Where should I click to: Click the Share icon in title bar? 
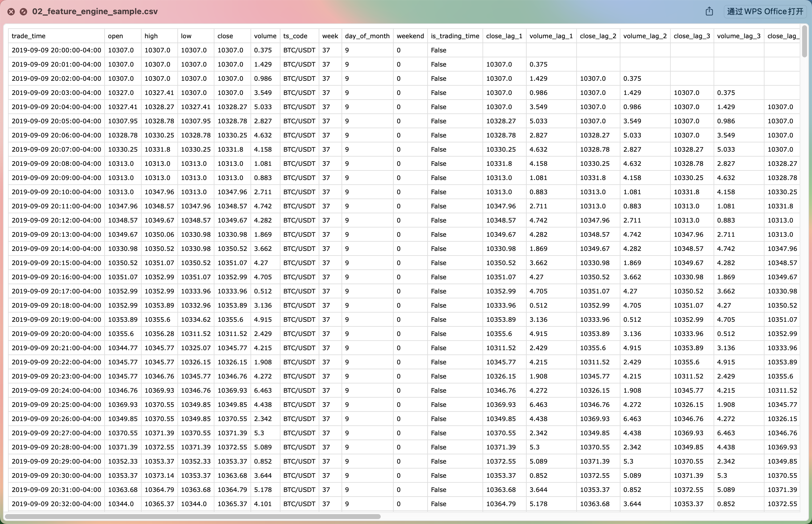pos(709,11)
